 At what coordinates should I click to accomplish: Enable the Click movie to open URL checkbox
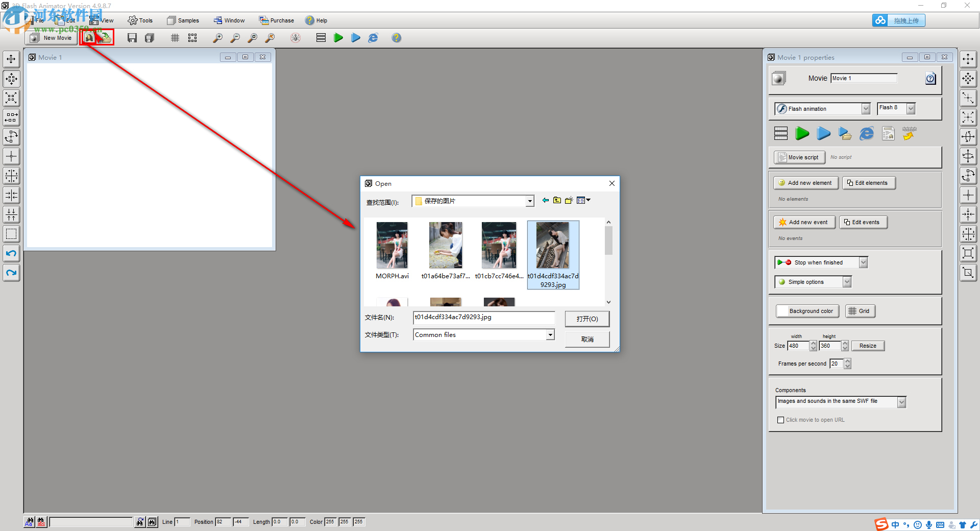coord(780,420)
